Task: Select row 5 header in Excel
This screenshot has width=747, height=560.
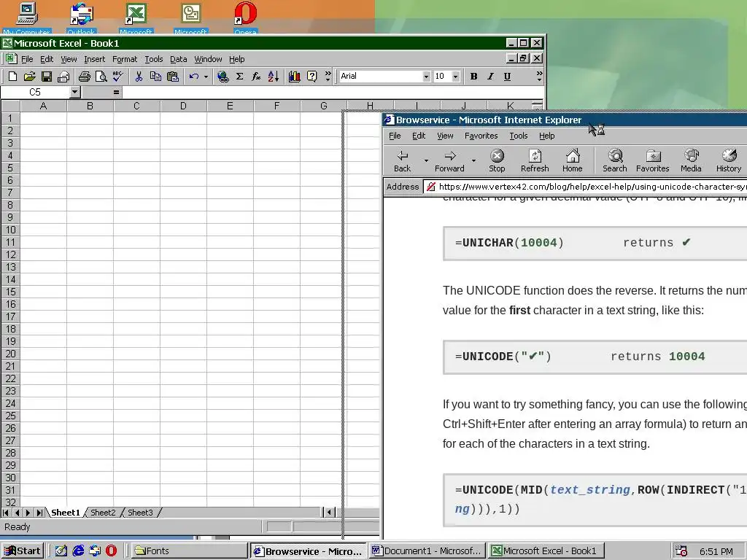Action: 10,168
